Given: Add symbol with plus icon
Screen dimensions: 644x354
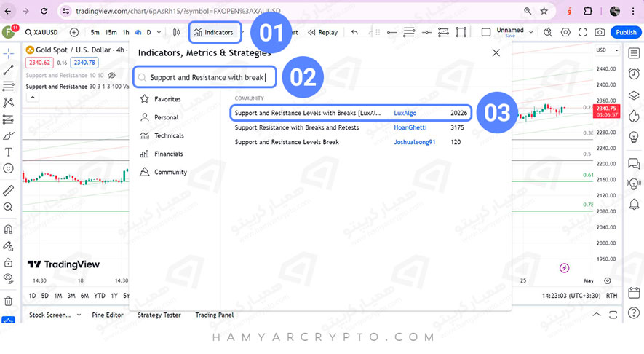Looking at the screenshot, I should coord(74,32).
